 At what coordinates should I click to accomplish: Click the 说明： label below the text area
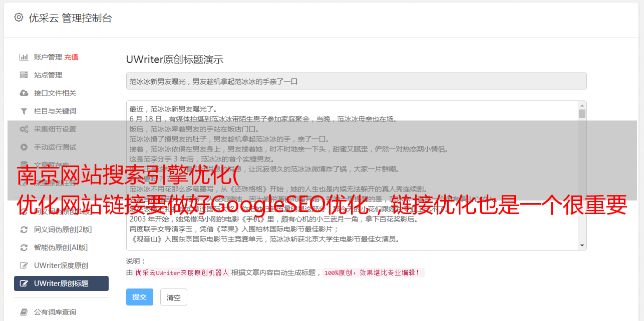tap(136, 261)
